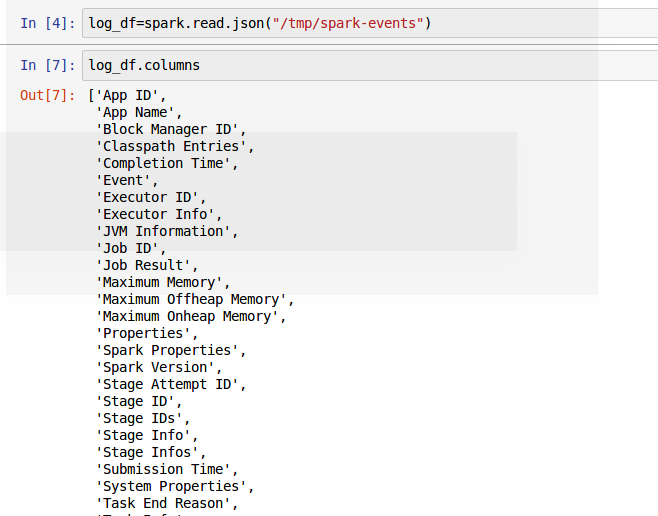The image size is (658, 516).
Task: Click the 'Executor ID' output line
Action: pyautogui.click(x=151, y=198)
